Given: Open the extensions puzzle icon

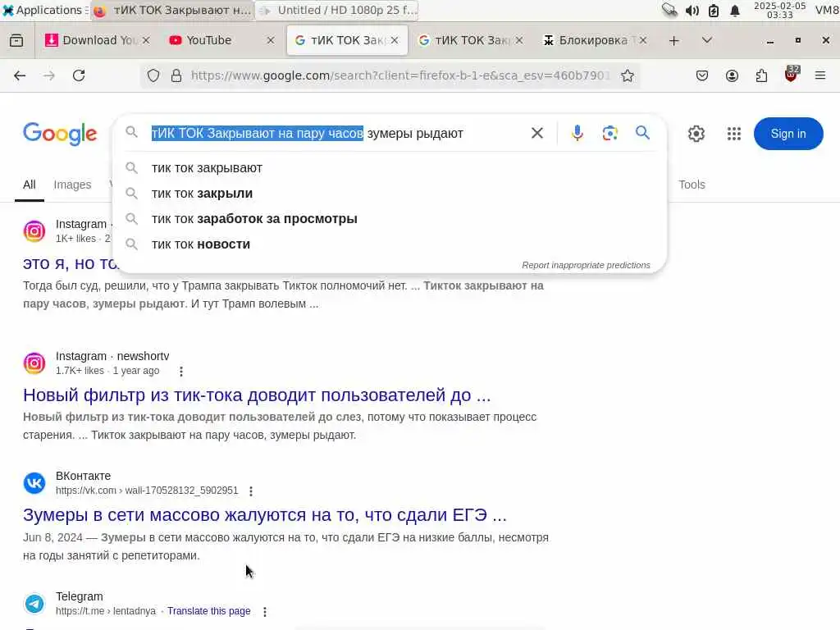Looking at the screenshot, I should tap(761, 75).
